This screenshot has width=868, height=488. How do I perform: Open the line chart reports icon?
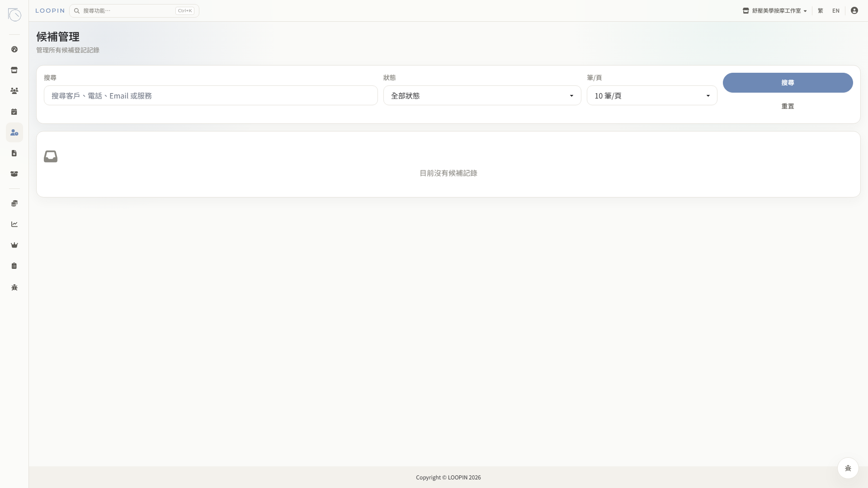14,224
